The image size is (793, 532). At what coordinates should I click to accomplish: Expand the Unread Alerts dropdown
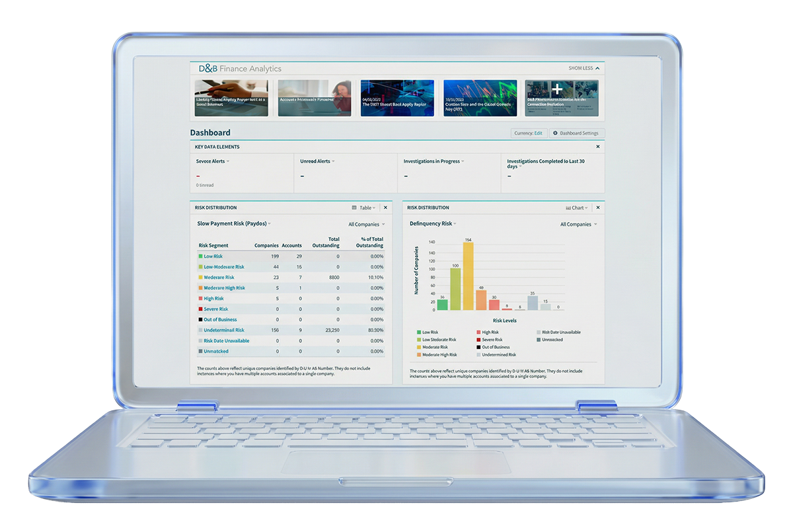(317, 161)
